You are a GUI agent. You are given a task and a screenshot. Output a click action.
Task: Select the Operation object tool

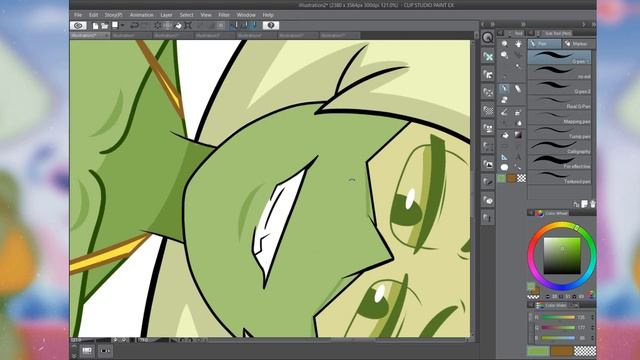(x=505, y=55)
